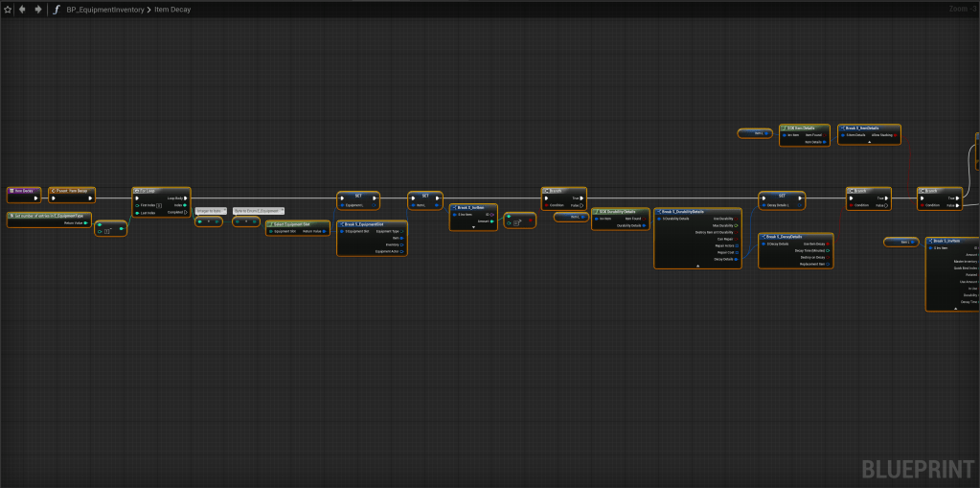Open the Integer to byte dropdown
This screenshot has width=980, height=488.
click(x=211, y=210)
